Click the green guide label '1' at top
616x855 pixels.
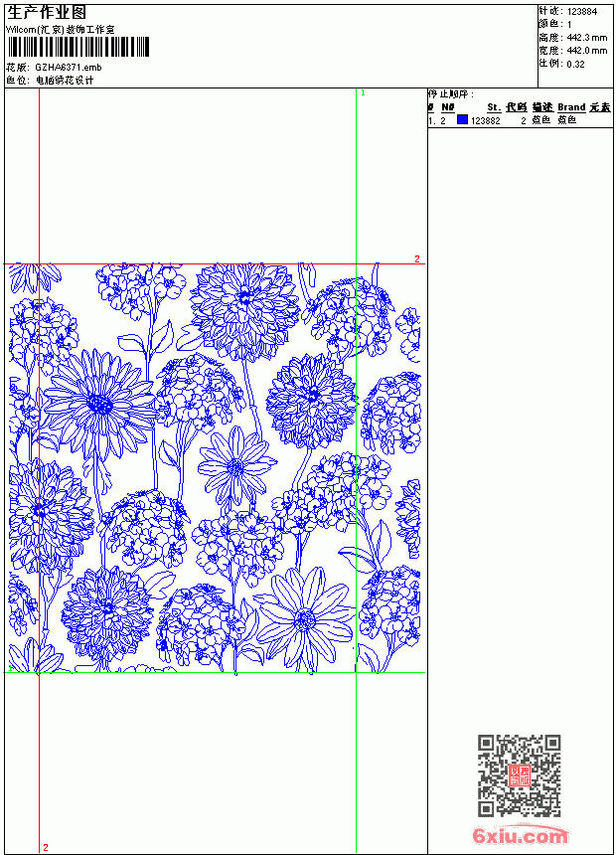pos(363,93)
